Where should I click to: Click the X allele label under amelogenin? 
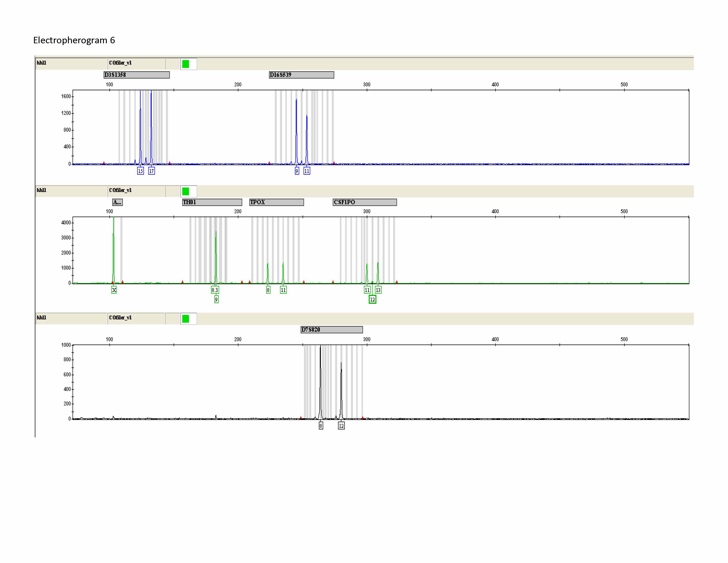pyautogui.click(x=114, y=290)
